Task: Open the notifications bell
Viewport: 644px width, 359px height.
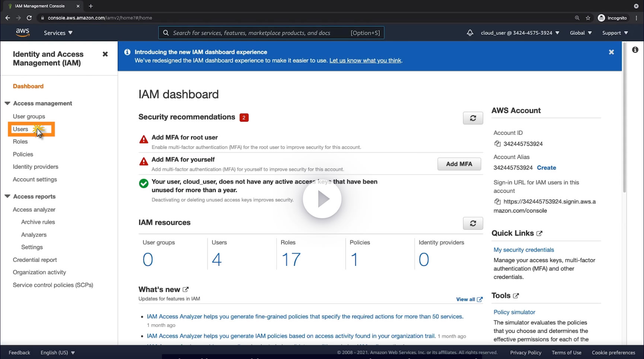Action: click(470, 33)
